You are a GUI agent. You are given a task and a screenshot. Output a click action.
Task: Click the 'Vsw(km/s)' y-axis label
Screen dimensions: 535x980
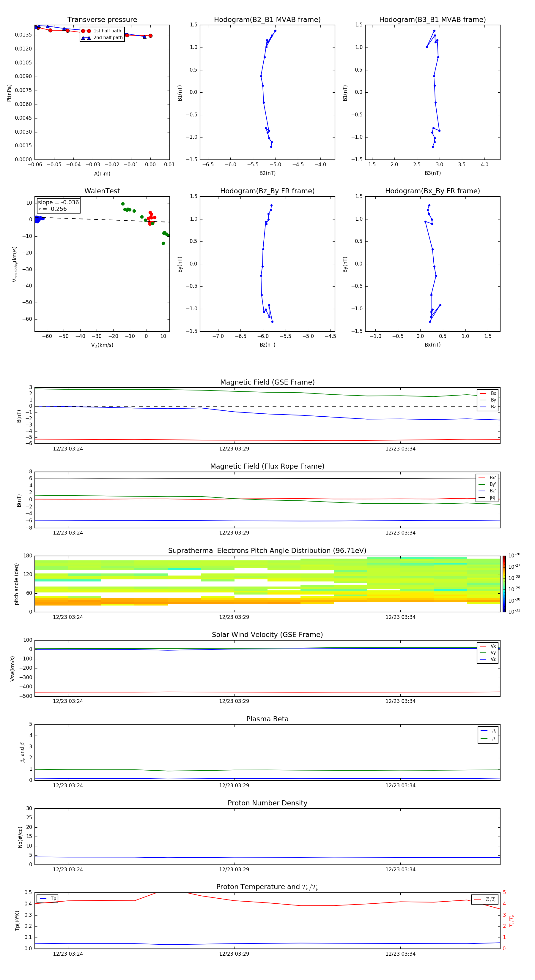coord(12,668)
